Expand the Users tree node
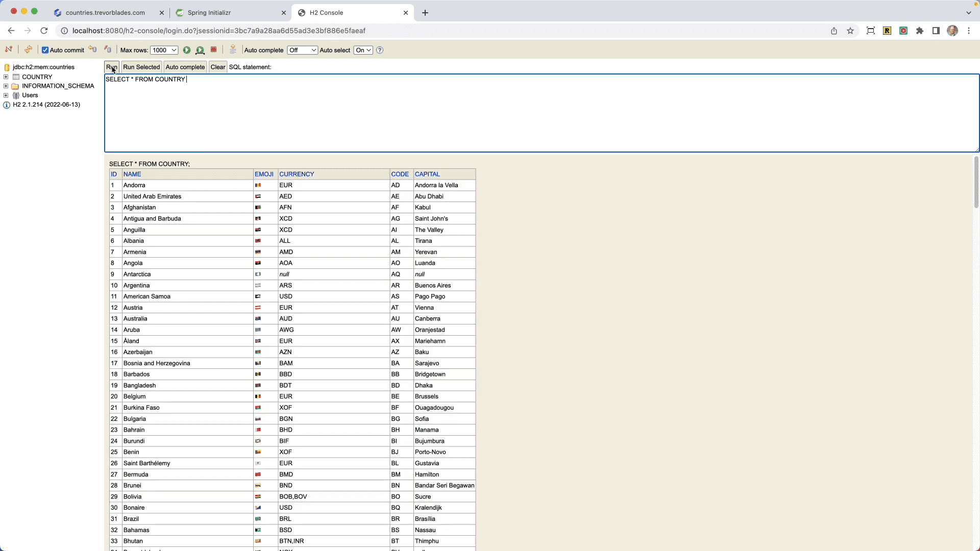 pyautogui.click(x=6, y=95)
